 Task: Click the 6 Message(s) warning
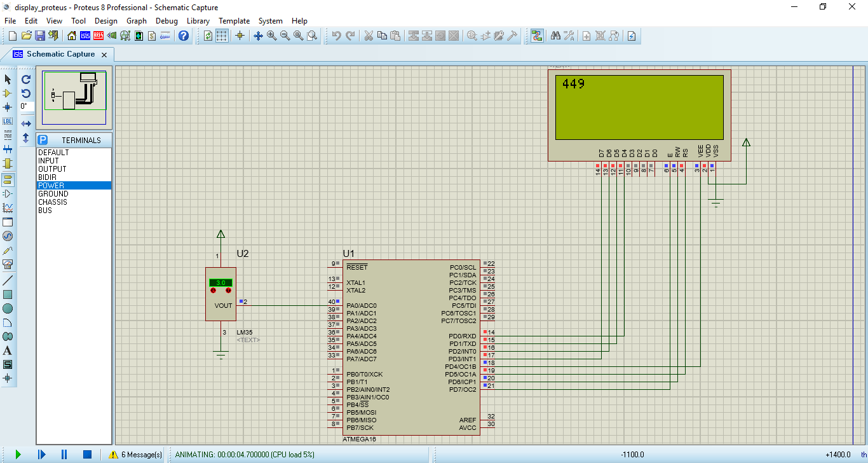pyautogui.click(x=135, y=454)
